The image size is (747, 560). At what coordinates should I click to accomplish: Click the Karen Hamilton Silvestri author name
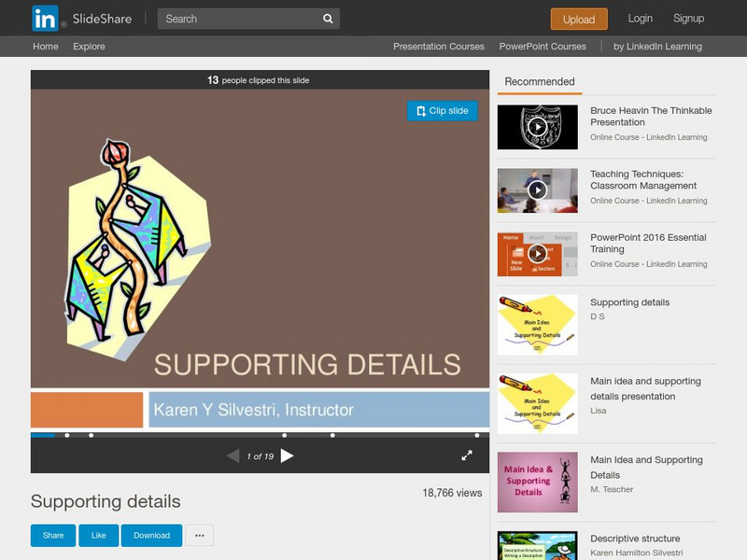pyautogui.click(x=637, y=553)
